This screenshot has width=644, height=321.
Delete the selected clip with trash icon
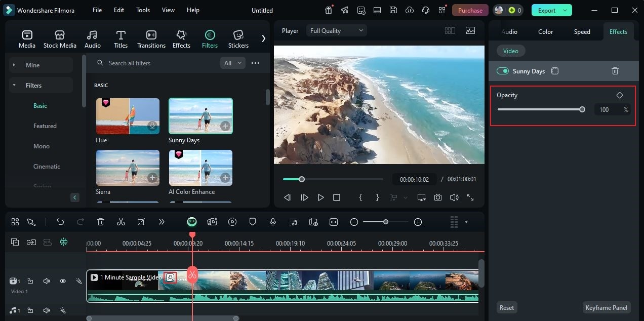coord(101,222)
